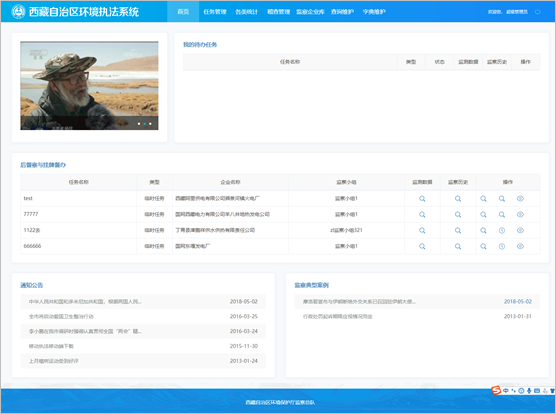Viewport: 556px width, 414px height.
Task: Click the carousel photo of bearded man
Action: pos(89,85)
